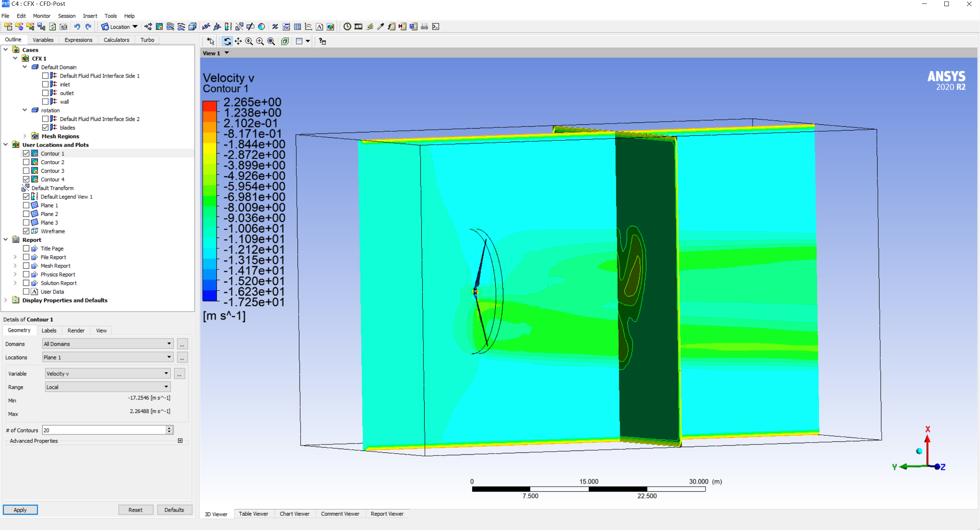The image size is (980, 530).
Task: Insert a Volume Rendering
Action: point(192,26)
